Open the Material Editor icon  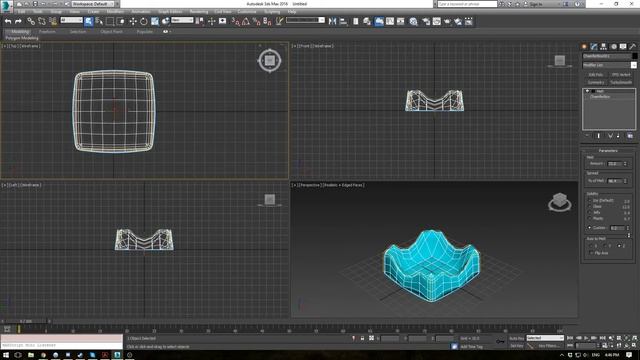[413, 21]
